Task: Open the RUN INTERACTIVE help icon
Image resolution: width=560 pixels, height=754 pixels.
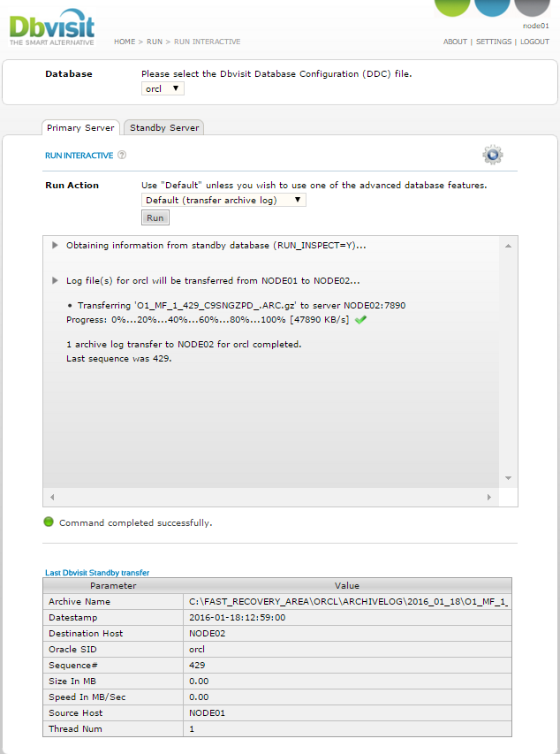Action: 122,155
